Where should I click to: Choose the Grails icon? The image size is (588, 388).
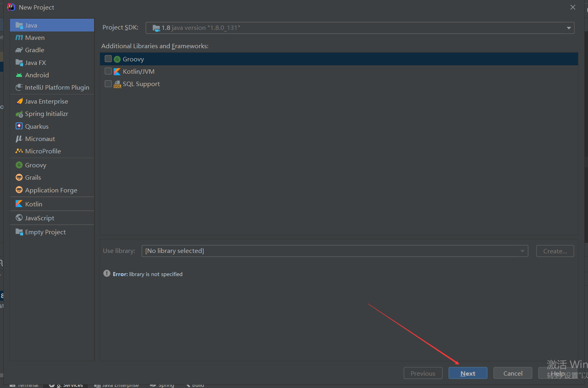point(19,177)
